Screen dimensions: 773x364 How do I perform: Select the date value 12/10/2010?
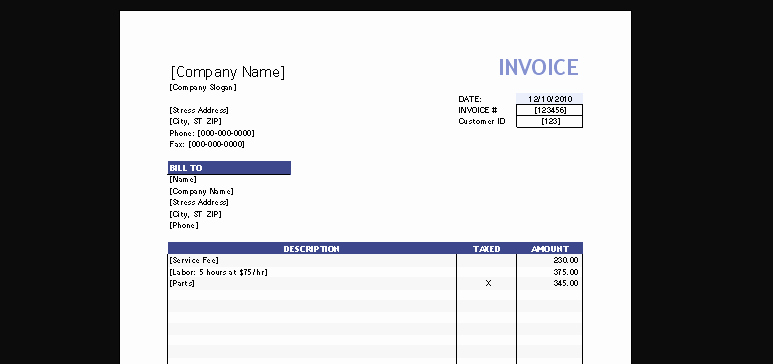(550, 99)
